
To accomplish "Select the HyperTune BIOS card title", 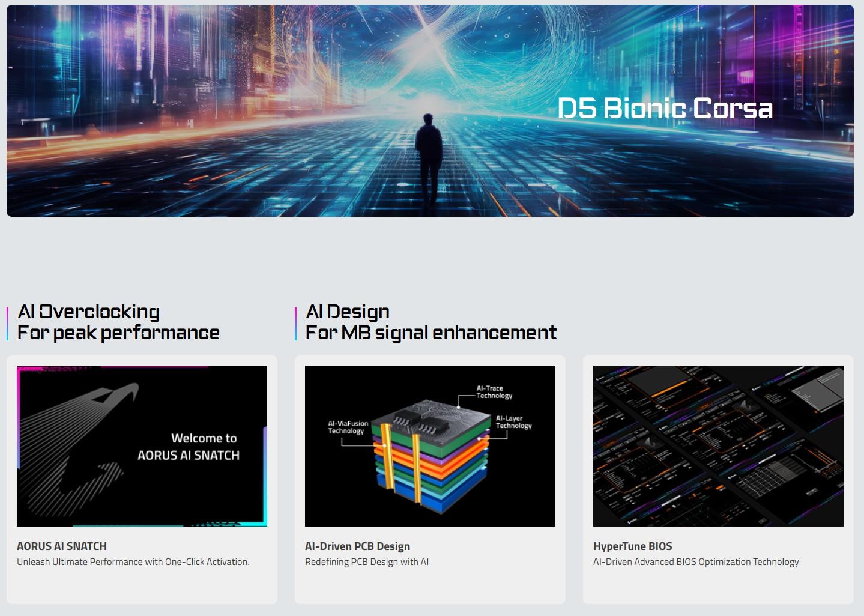I will 632,546.
